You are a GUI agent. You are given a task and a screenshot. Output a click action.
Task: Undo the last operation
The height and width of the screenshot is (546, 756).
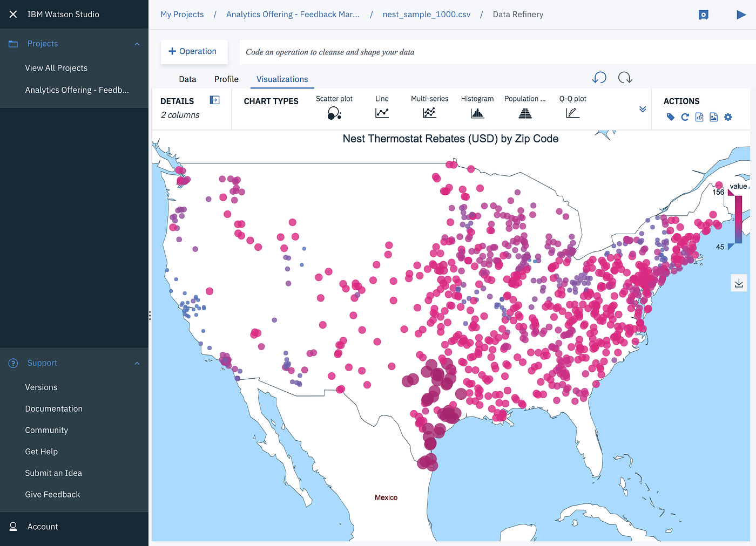coord(599,78)
